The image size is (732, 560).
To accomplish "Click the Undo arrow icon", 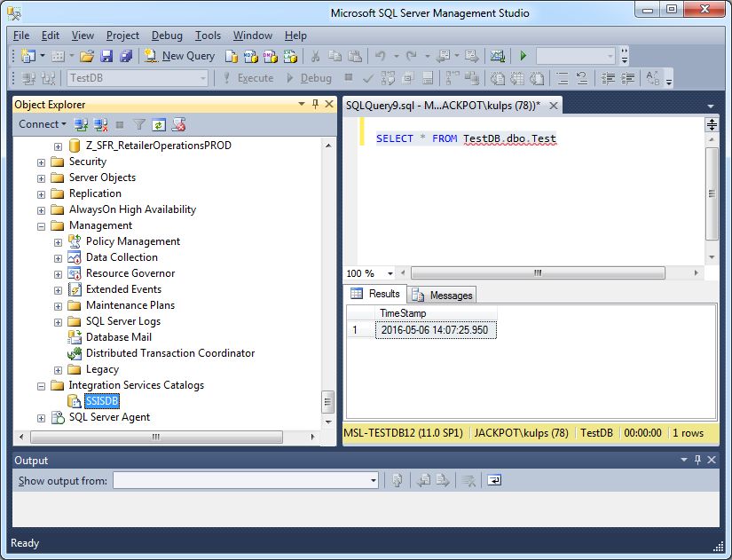I will (381, 56).
